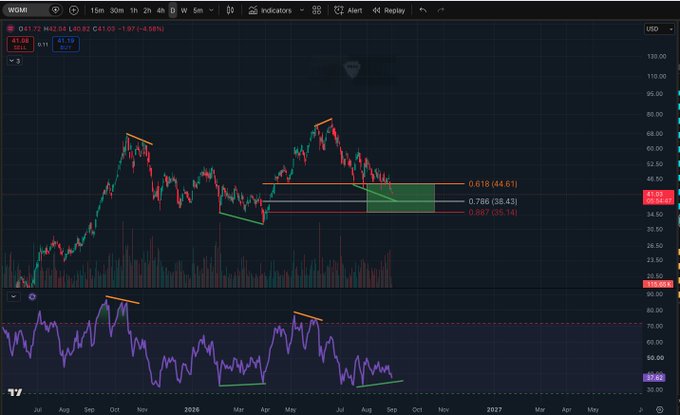Click the 115.65K volume label on price scale
This screenshot has width=680, height=415.
[658, 284]
